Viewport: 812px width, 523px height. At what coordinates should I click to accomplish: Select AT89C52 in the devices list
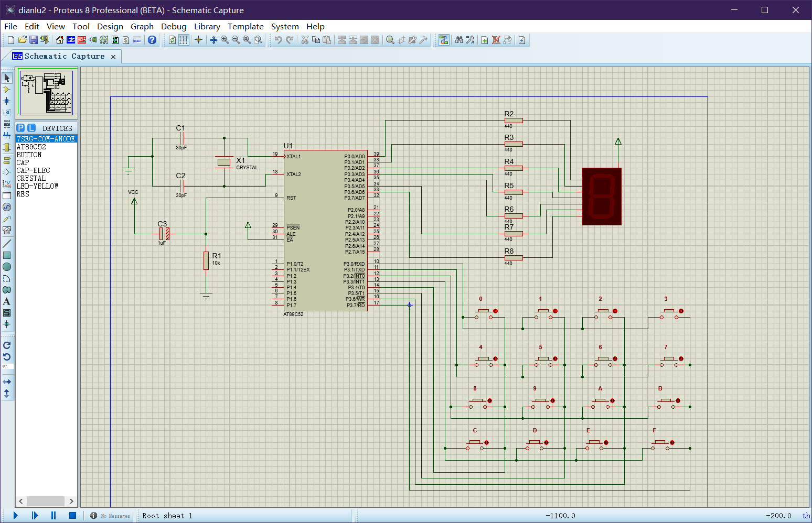pyautogui.click(x=31, y=147)
